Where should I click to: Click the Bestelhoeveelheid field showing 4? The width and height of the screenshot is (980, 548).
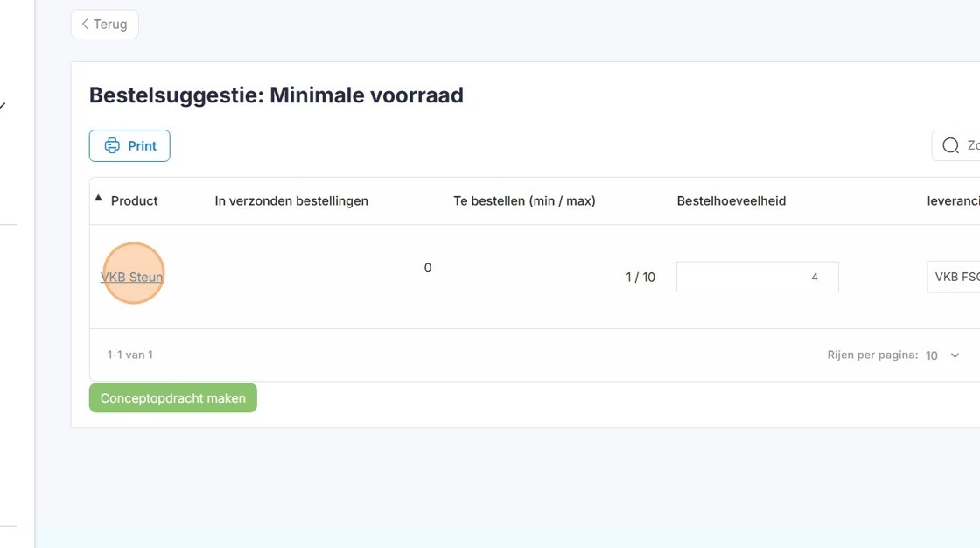point(758,277)
